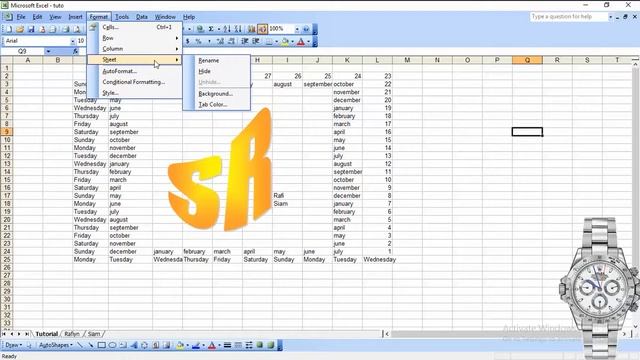Expand the Borders dropdown arrow

276,41
